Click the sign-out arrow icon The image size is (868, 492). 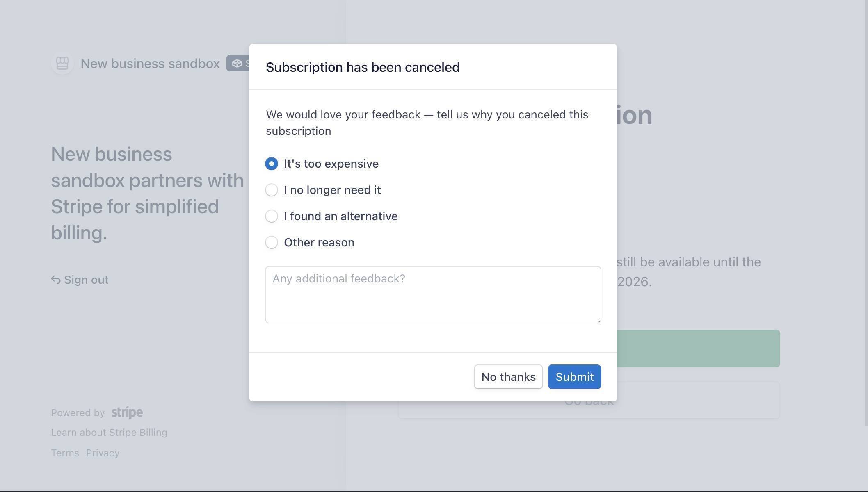(56, 279)
